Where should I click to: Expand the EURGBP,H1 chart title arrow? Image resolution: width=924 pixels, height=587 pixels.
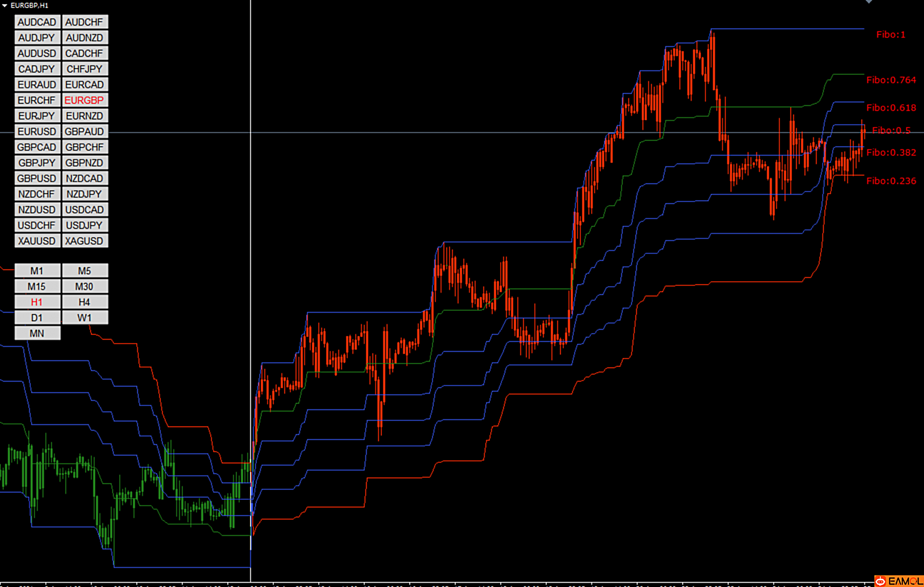click(5, 5)
